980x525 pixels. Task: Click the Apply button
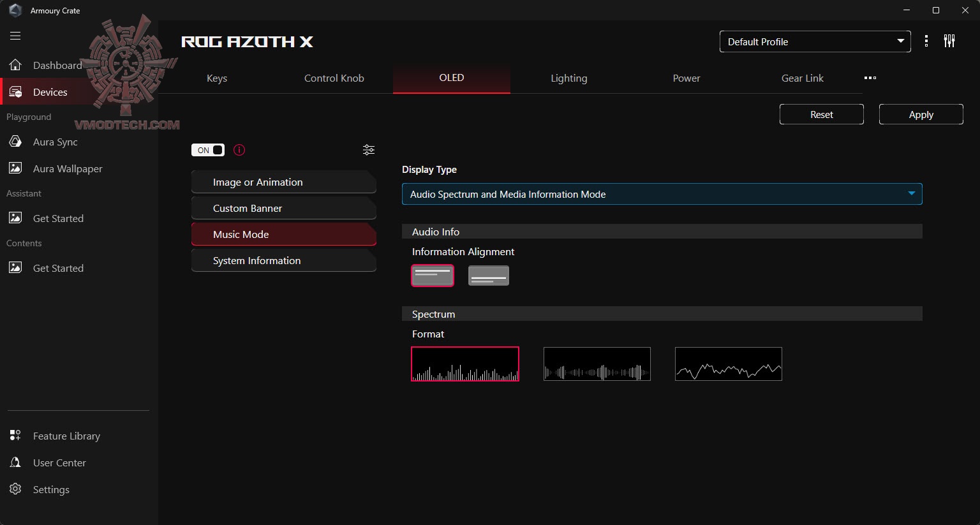pos(921,114)
